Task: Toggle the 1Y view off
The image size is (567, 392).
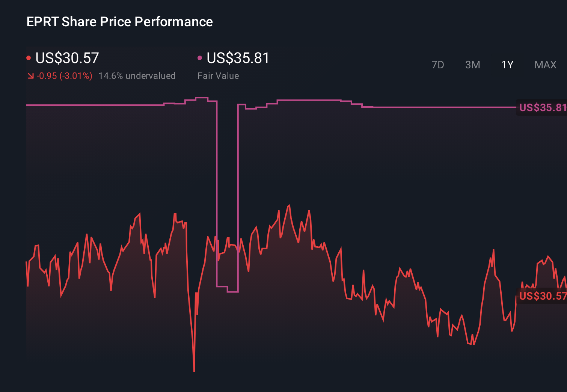Action: [507, 65]
